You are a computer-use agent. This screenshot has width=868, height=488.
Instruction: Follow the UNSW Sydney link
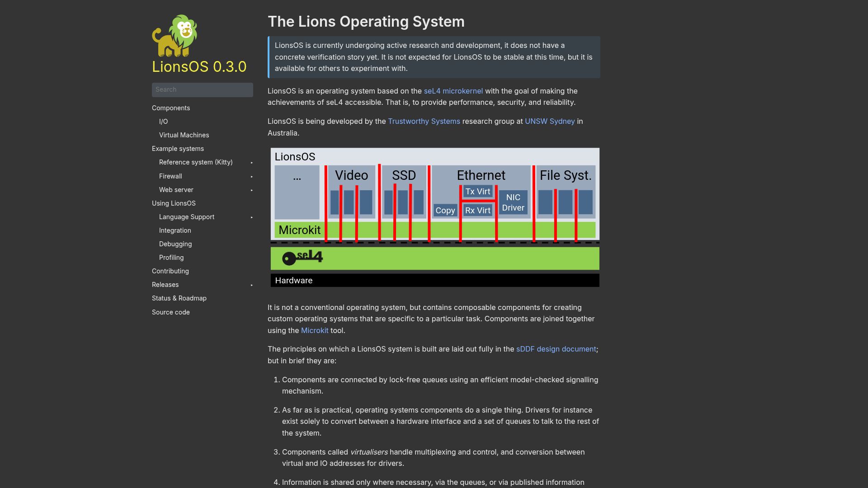click(x=550, y=121)
